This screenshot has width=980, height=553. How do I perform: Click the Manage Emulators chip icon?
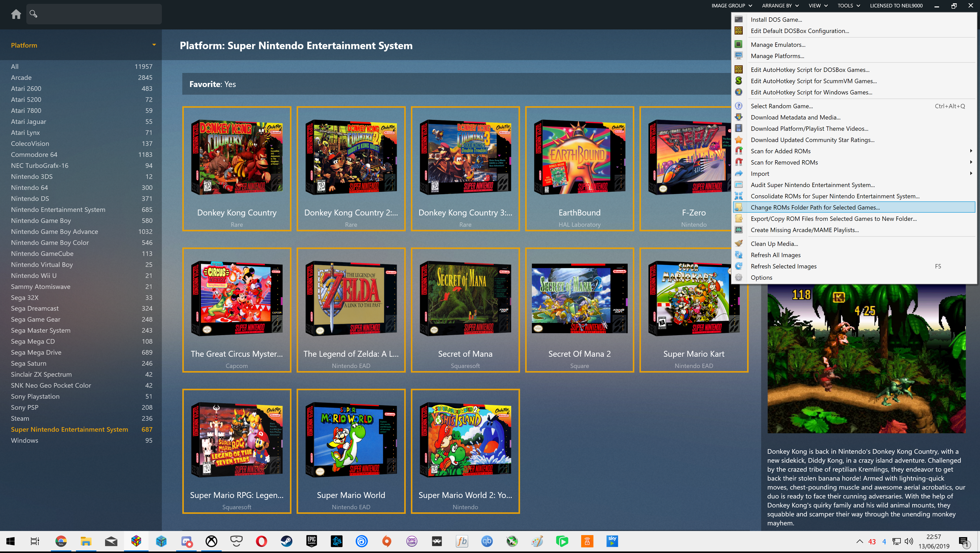(x=738, y=45)
